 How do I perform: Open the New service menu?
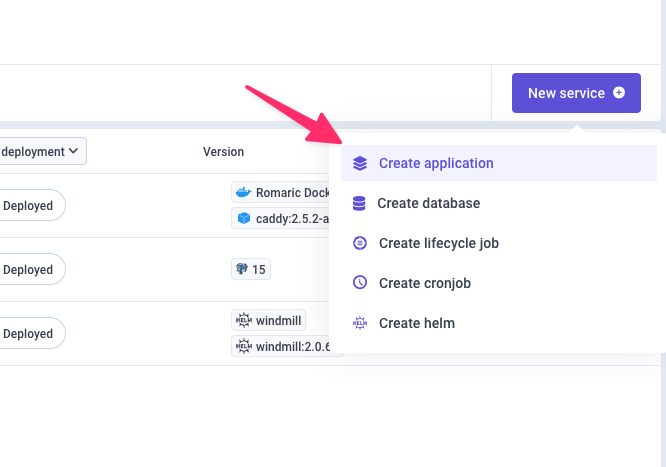point(576,93)
